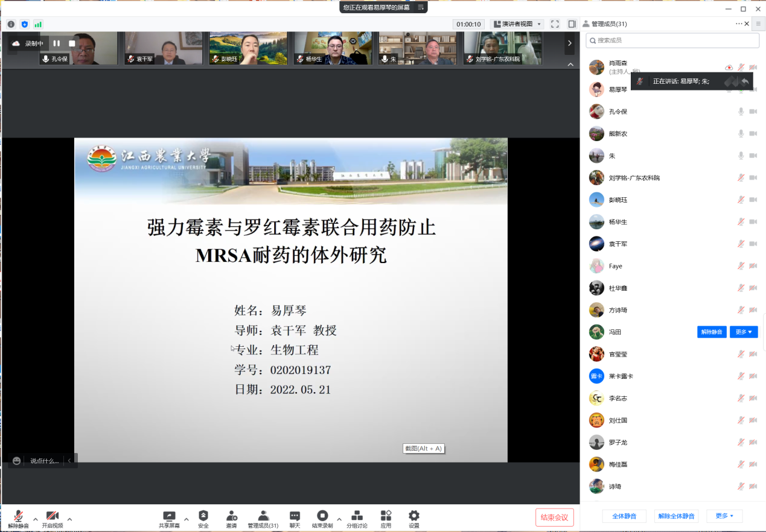Viewport: 766px width, 532px height.
Task: Enter full screen mode using the top bar icon
Action: click(555, 24)
